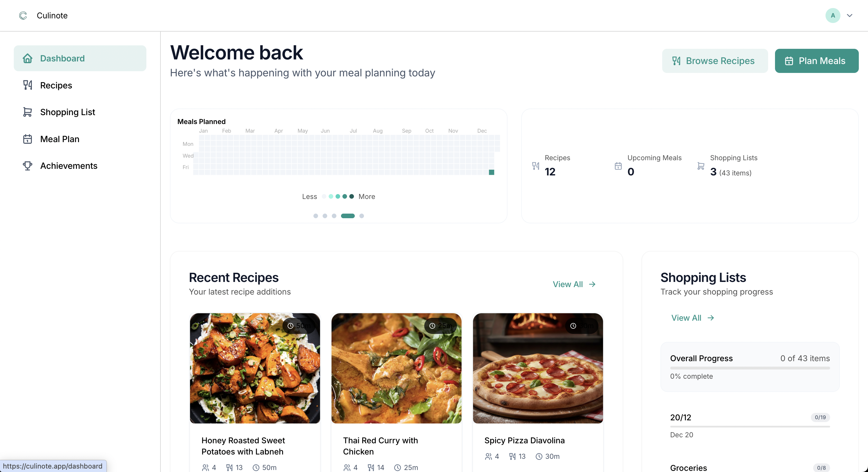Open Shopping List via the cart icon

(27, 112)
